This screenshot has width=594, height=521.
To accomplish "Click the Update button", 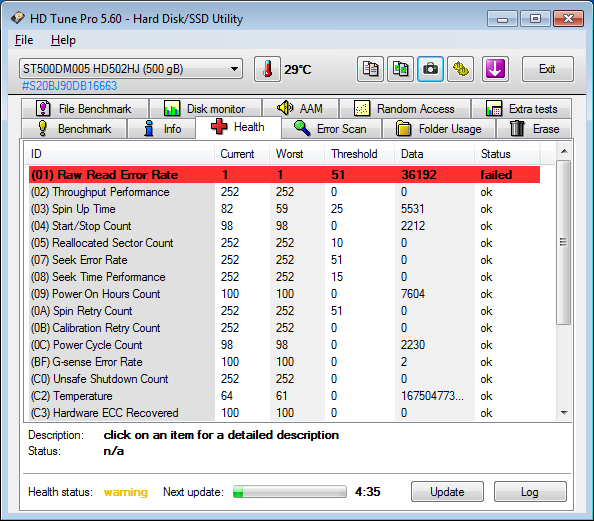I will 447,492.
